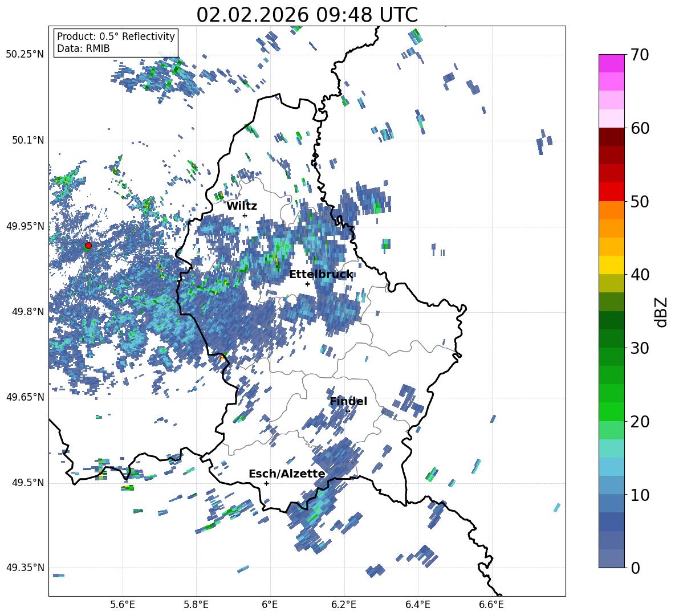This screenshot has width=675, height=616.
Task: Click the 6°E longitude label
Action: [270, 605]
